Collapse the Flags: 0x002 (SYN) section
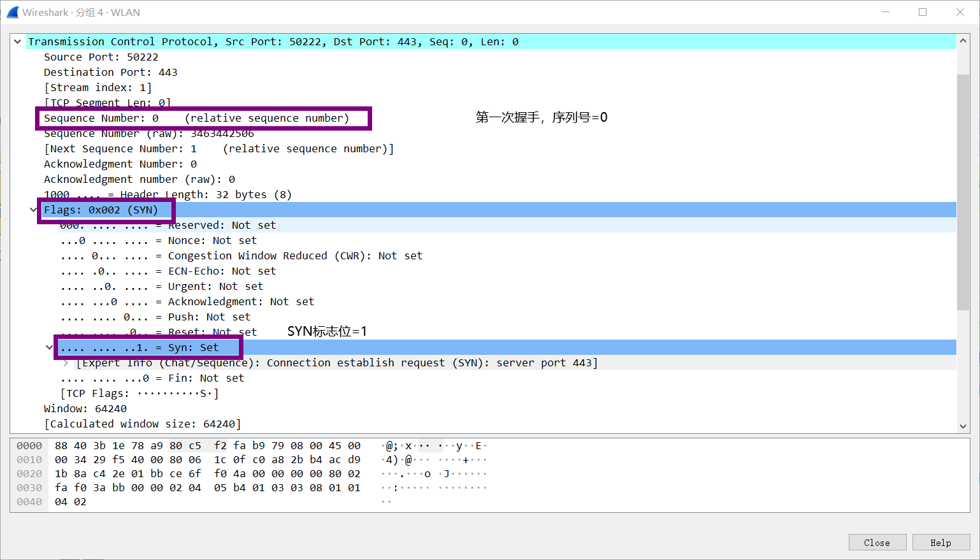 pos(33,210)
